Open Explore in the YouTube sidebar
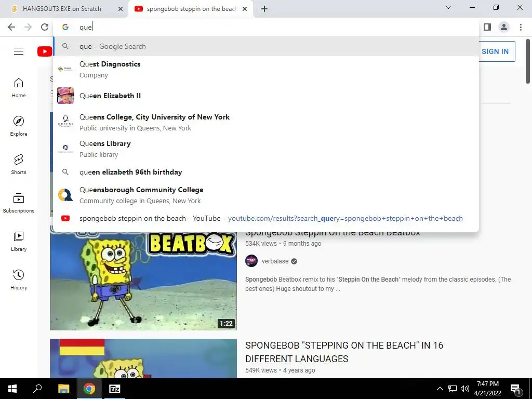Screen dimensions: 532x399 coord(19,126)
